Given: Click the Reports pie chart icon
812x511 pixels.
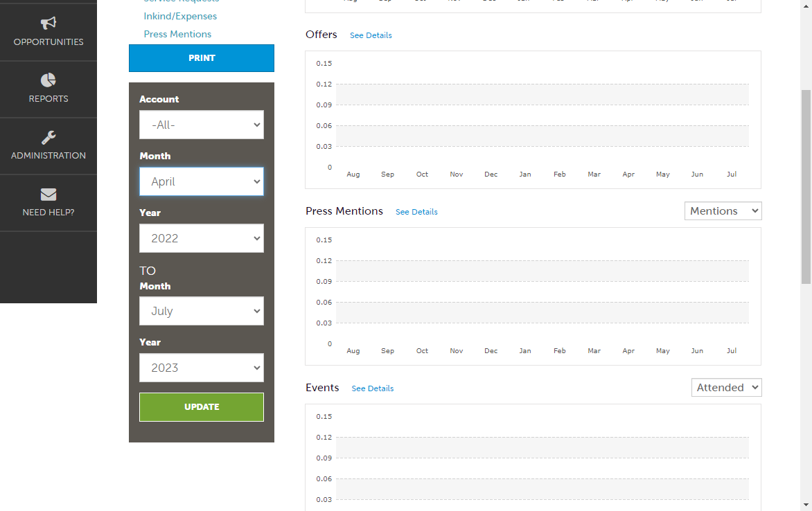Looking at the screenshot, I should tap(48, 80).
